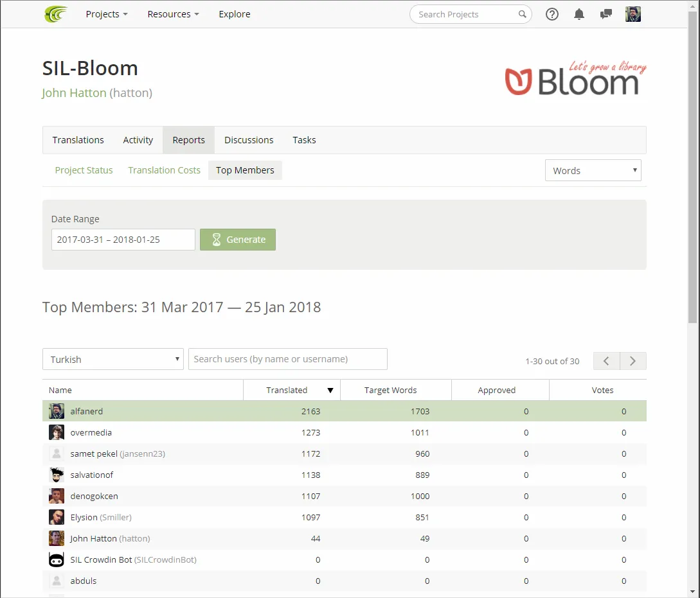700x598 pixels.
Task: Open denogokcen member name
Action: (x=94, y=496)
